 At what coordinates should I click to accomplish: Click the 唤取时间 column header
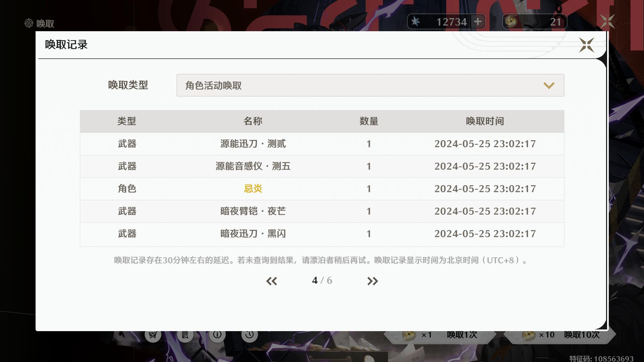point(485,121)
